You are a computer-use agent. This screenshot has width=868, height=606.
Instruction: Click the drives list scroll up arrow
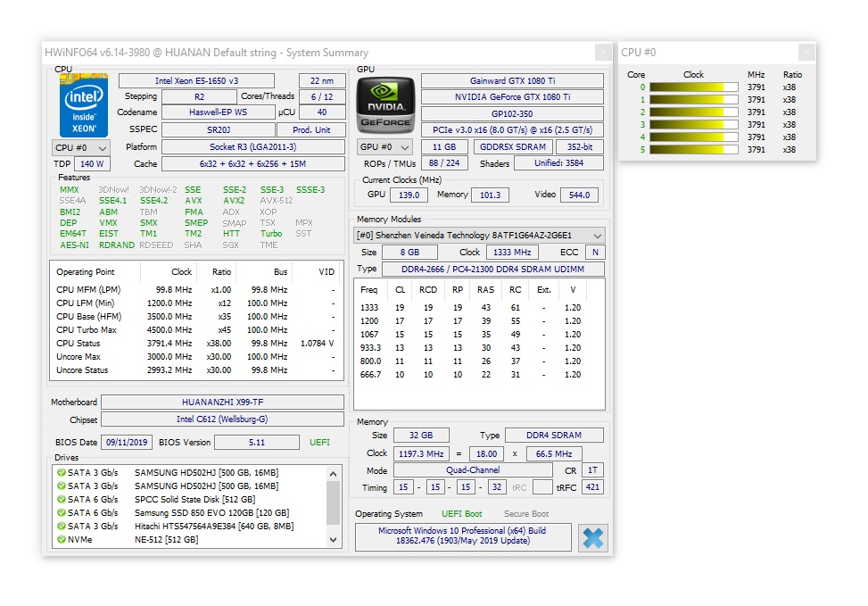334,474
